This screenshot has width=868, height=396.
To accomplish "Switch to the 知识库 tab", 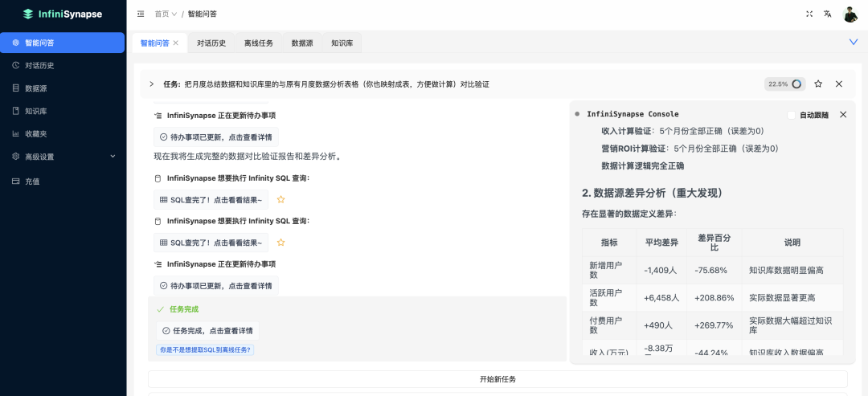I will pos(342,43).
